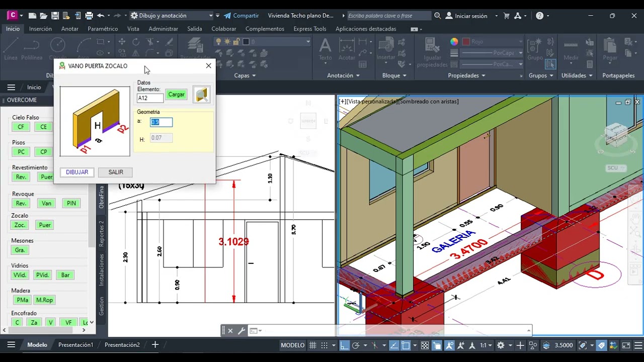
Task: Open the layer dropdown showing 0
Action: pos(263,42)
